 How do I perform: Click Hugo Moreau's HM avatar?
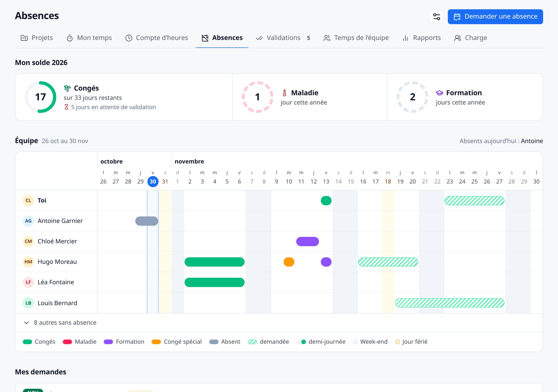tap(28, 262)
